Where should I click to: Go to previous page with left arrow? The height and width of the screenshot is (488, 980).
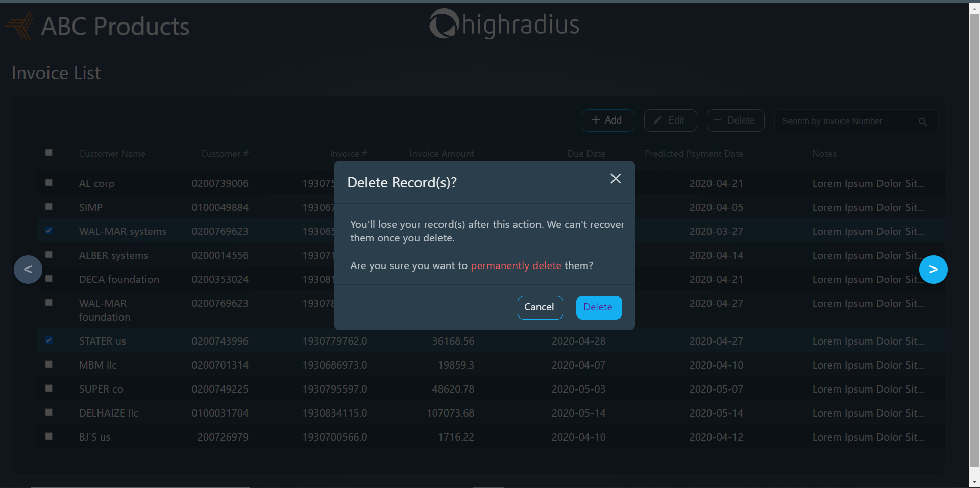[x=28, y=270]
